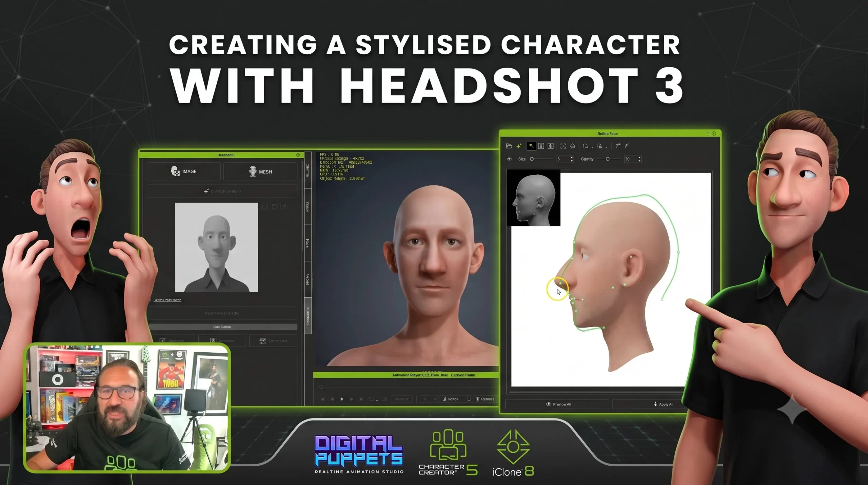This screenshot has height=485, width=868.
Task: Select the arrow pointer tool in Refine Face
Action: point(531,146)
